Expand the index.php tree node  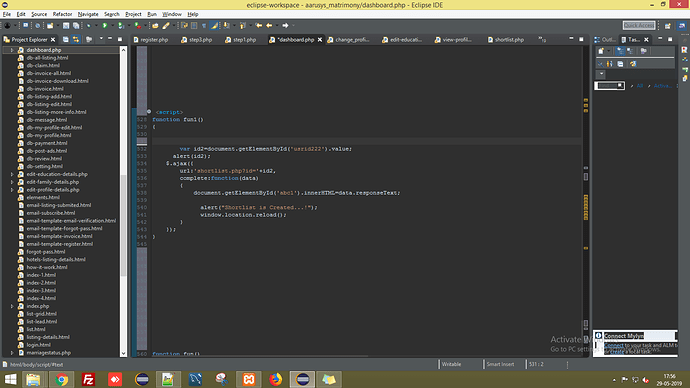[x=12, y=306]
